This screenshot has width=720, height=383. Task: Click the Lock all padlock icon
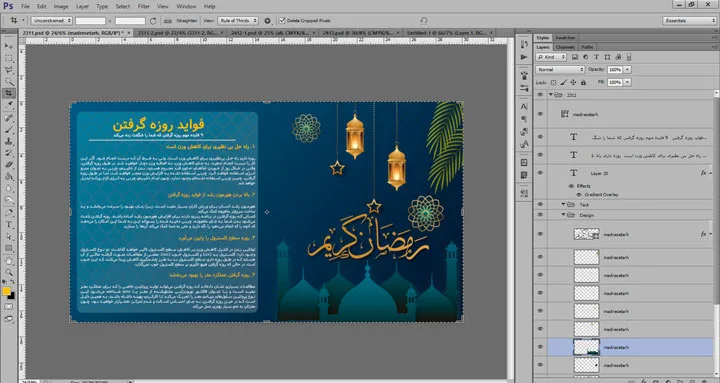coord(583,82)
